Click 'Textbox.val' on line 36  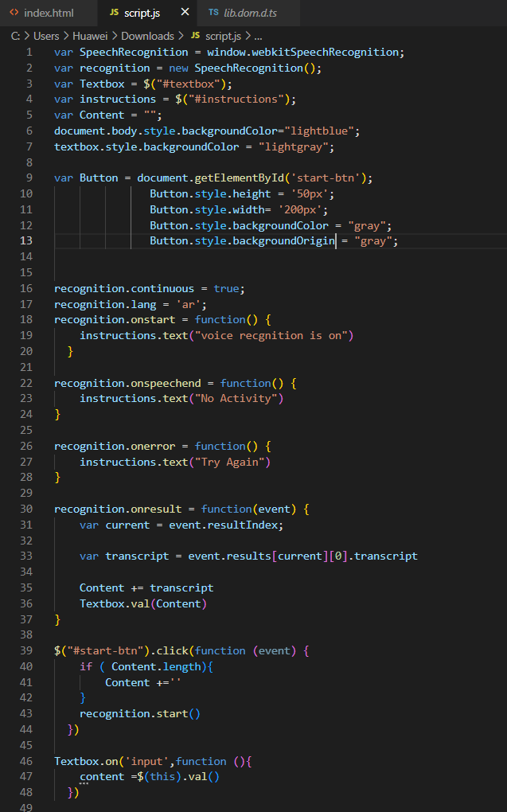click(x=115, y=603)
